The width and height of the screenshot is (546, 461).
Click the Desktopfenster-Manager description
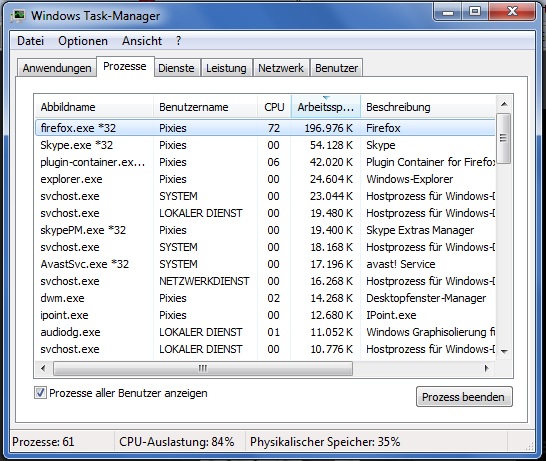(x=426, y=298)
